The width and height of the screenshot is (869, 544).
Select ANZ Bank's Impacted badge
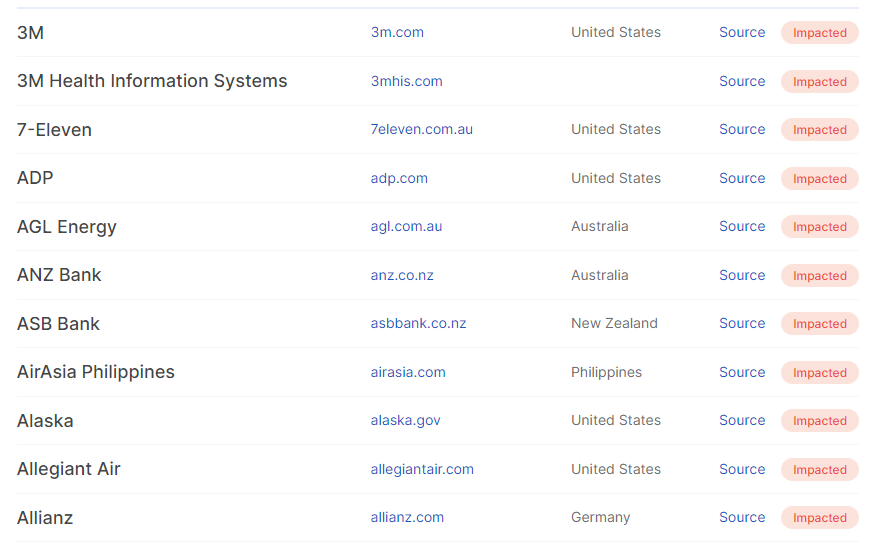click(820, 275)
